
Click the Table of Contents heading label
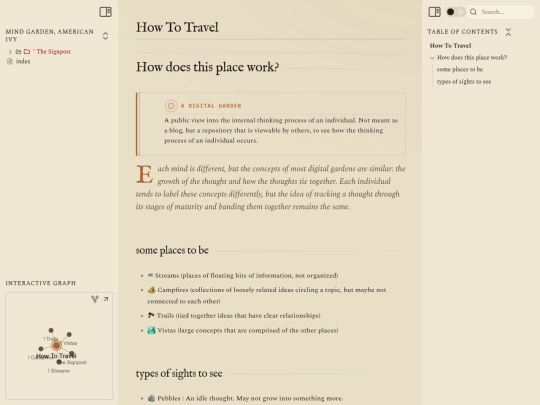click(463, 32)
